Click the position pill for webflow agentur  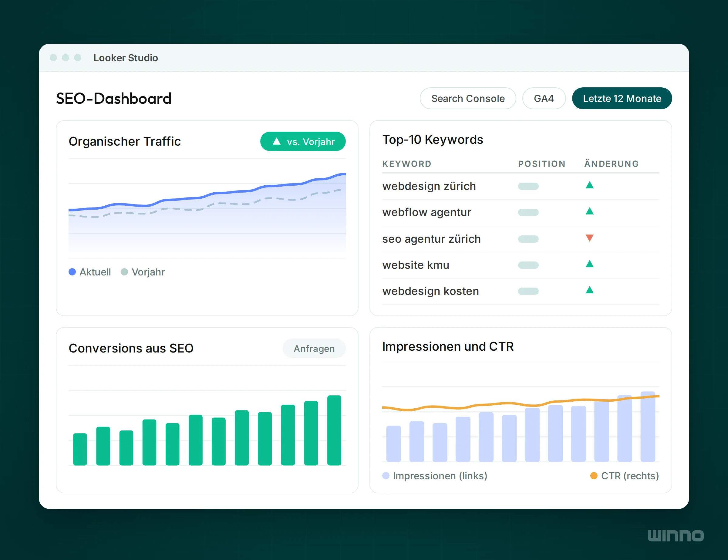pyautogui.click(x=528, y=212)
